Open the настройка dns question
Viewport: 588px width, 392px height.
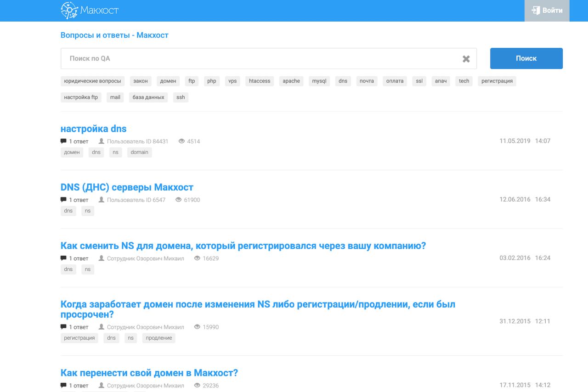click(93, 129)
